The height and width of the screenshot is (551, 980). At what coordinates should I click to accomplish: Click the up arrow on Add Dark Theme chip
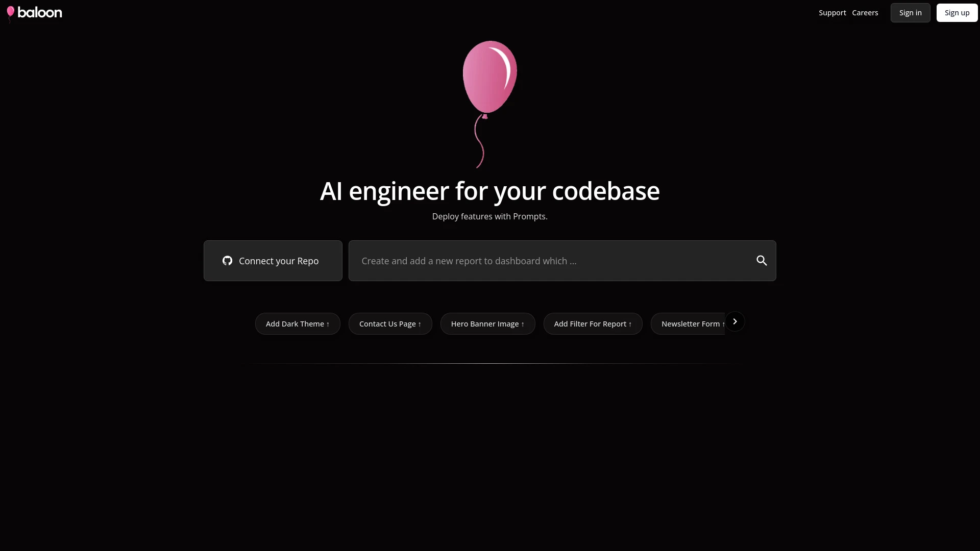tap(328, 323)
